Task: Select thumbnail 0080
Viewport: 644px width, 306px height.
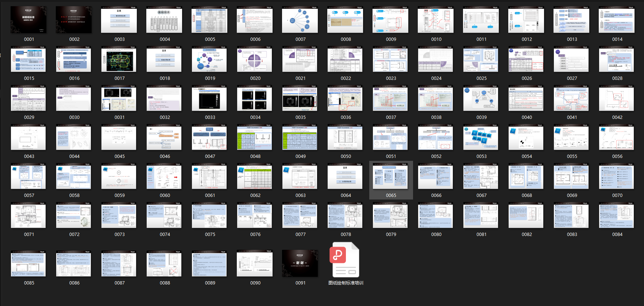Action: (436, 215)
